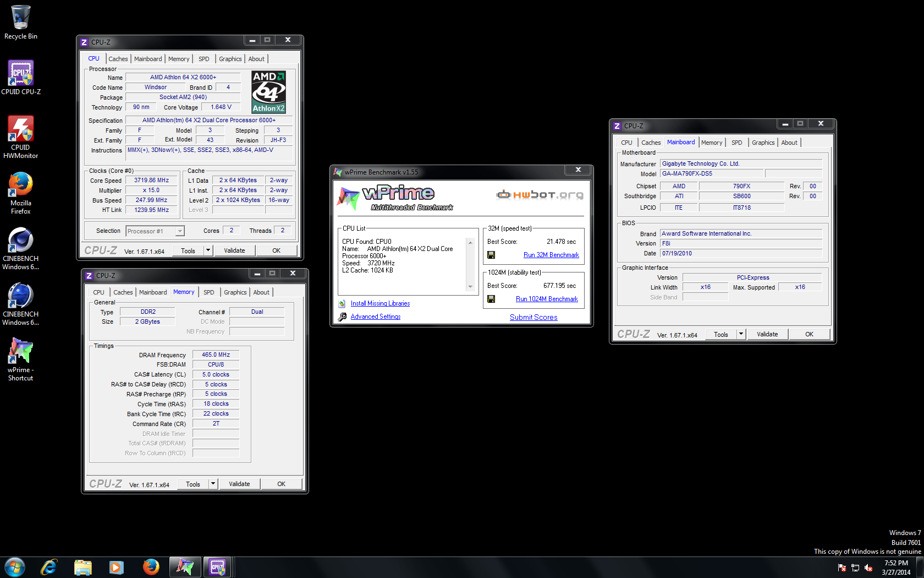Click Install Missing Libraries link
924x578 pixels.
(x=380, y=303)
